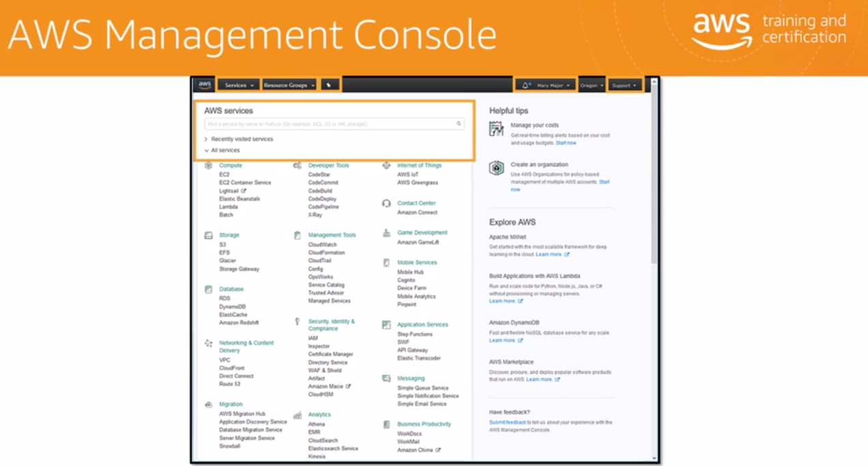Open the Resource Groups dropdown

(x=289, y=85)
